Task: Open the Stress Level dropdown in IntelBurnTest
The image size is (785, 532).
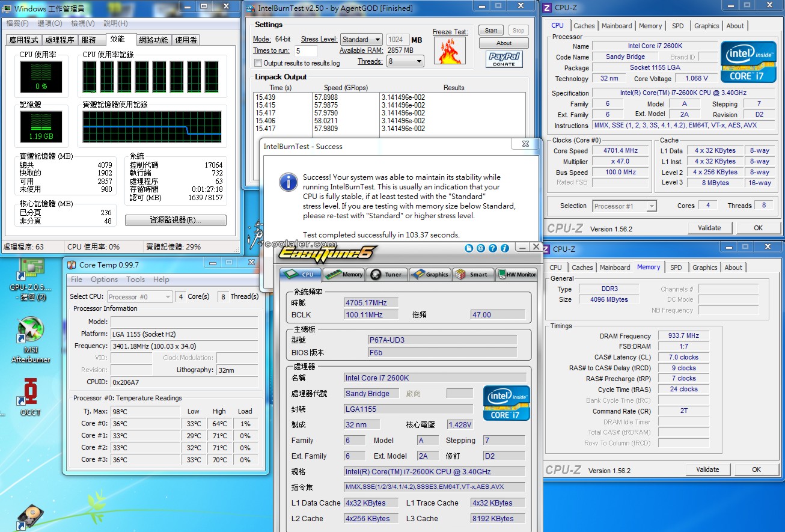Action: pos(361,40)
